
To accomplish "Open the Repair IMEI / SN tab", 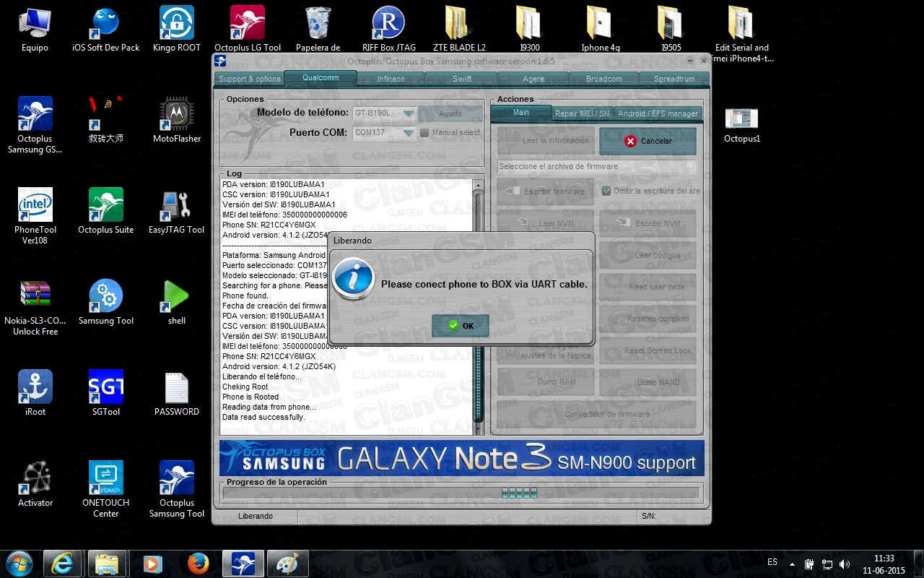I will [582, 113].
